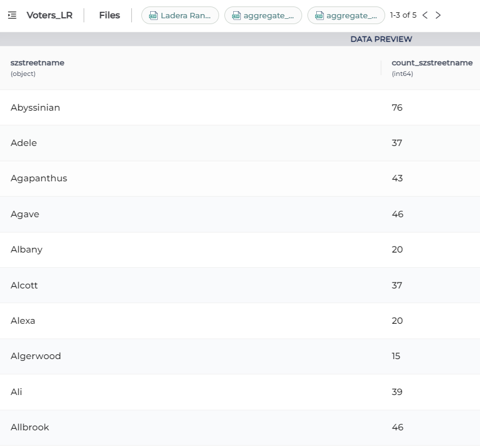Go to previous files with left chevron
This screenshot has width=480, height=448.
pyautogui.click(x=425, y=15)
